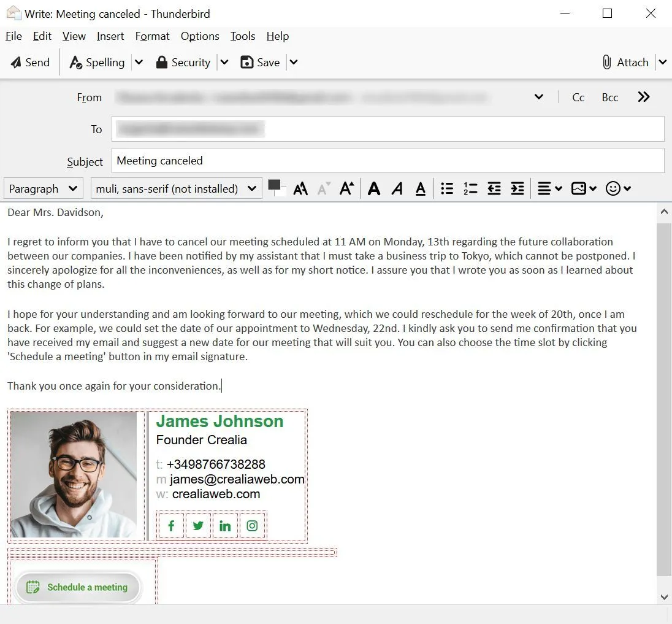Image resolution: width=672 pixels, height=624 pixels.
Task: Click the Schedule a meeting button
Action: [78, 587]
